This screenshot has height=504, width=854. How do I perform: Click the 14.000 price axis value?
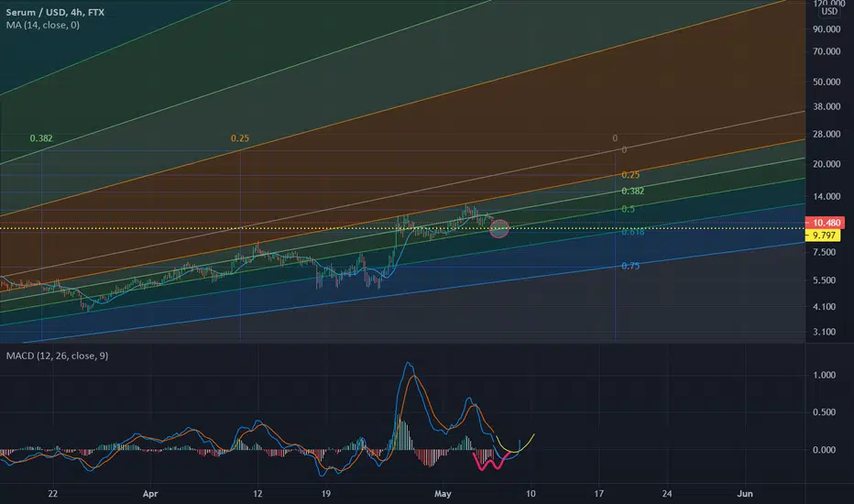pyautogui.click(x=827, y=197)
